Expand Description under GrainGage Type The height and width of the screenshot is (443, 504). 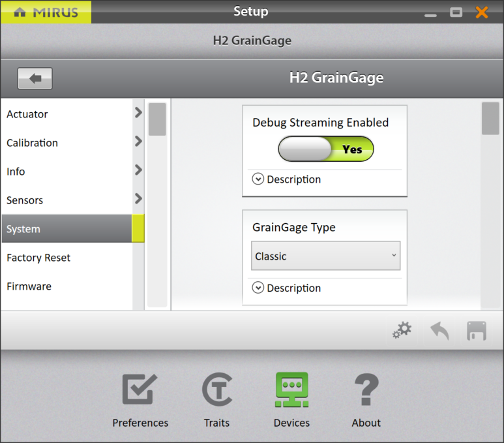pos(287,288)
